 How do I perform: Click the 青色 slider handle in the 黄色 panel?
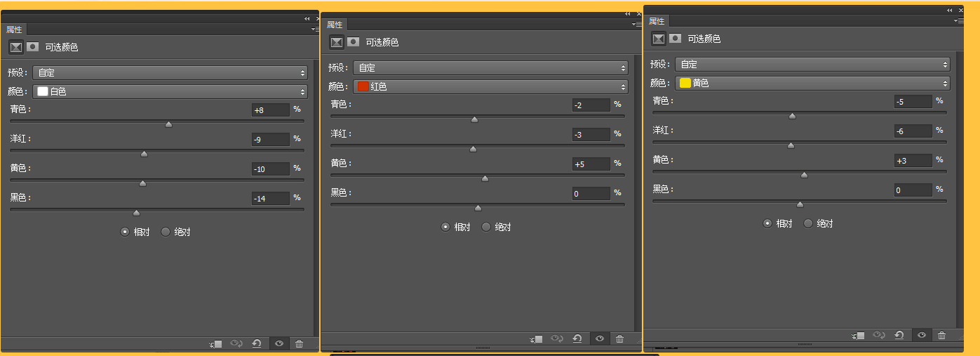pyautogui.click(x=792, y=116)
